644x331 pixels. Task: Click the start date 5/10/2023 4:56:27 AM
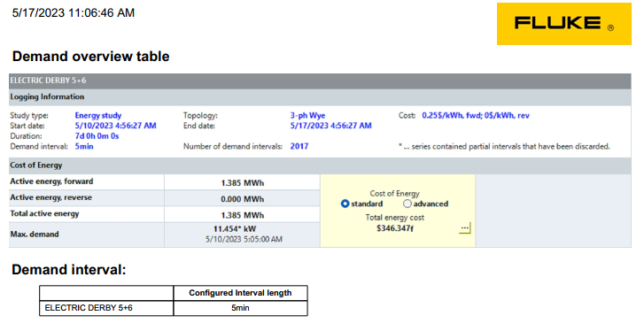click(x=115, y=126)
